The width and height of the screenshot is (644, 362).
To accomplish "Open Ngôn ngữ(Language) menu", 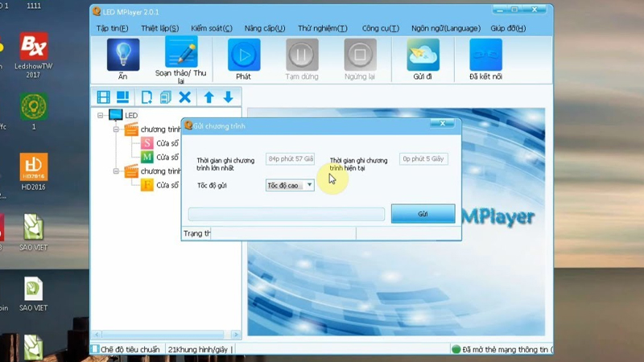I will [x=446, y=28].
